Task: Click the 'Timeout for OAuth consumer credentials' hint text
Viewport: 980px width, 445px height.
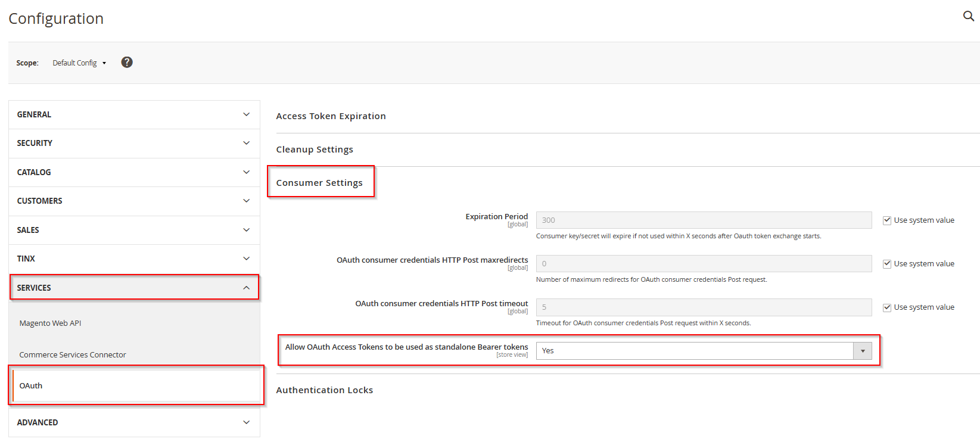Action: (x=643, y=323)
